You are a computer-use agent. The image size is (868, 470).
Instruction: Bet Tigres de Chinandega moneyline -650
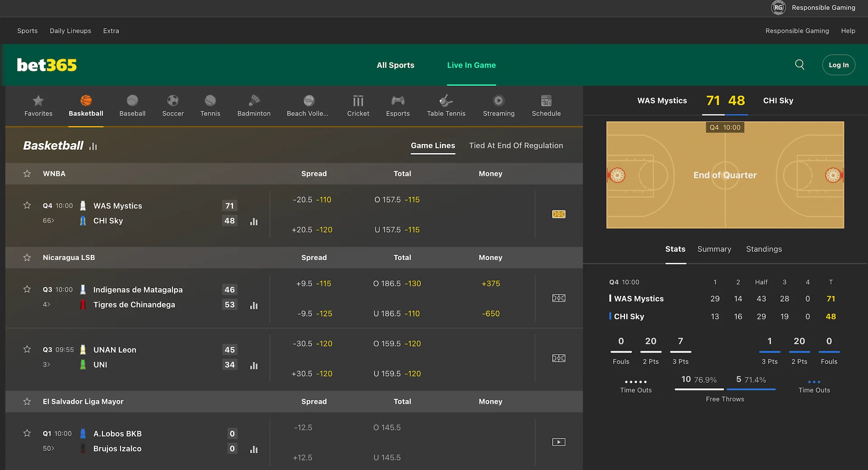point(491,313)
